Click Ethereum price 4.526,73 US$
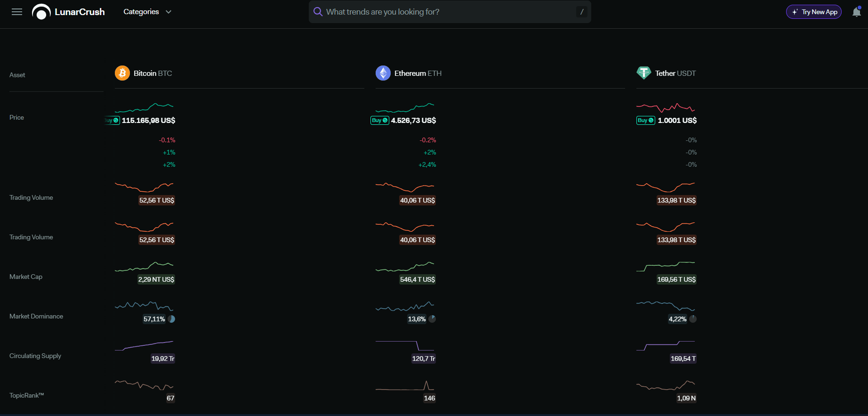The image size is (868, 416). [414, 120]
